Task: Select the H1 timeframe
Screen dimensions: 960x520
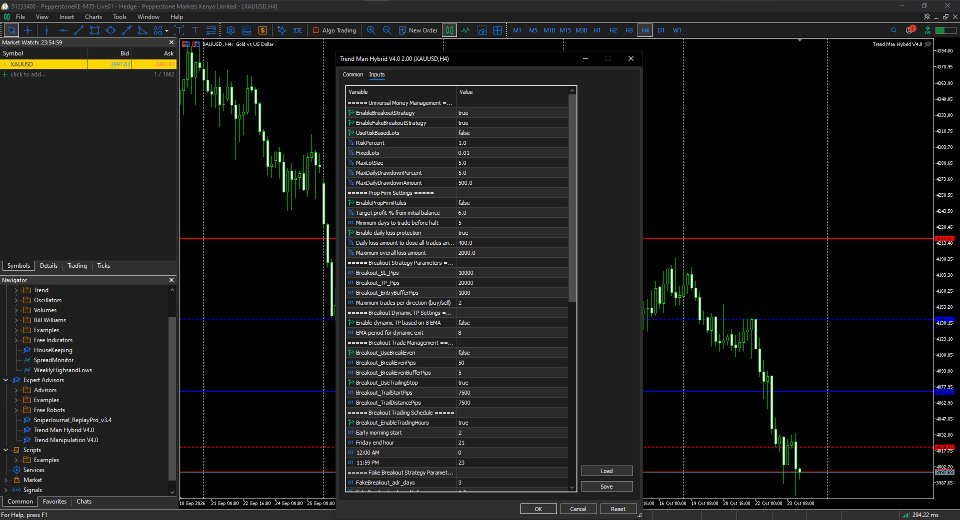Action: [597, 30]
